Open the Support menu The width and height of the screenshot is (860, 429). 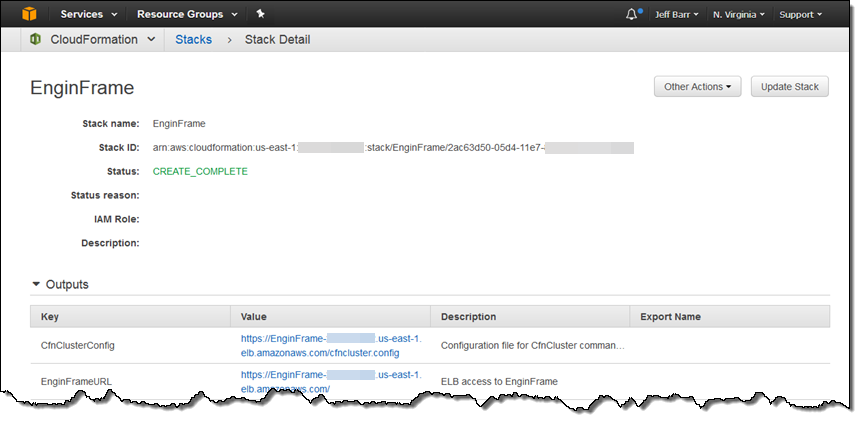point(800,14)
